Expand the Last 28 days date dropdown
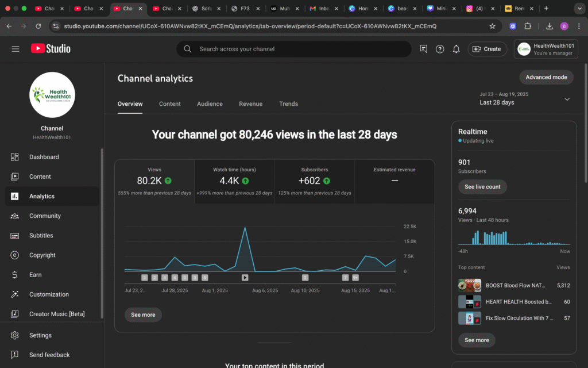Viewport: 588px width, 368px height. 567,99
